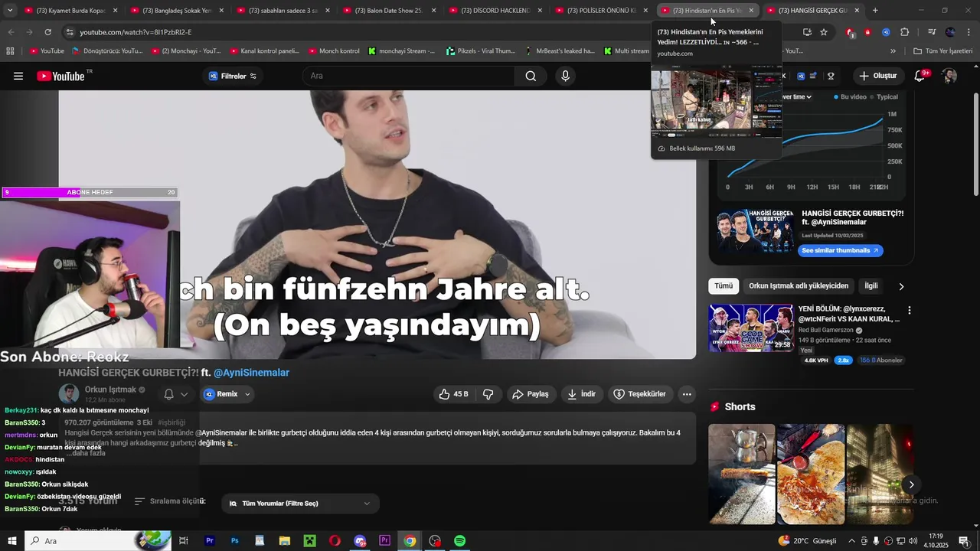The height and width of the screenshot is (551, 980).
Task: Switch to 'Kıyamet Burda Kopar' tab
Action: click(x=70, y=11)
